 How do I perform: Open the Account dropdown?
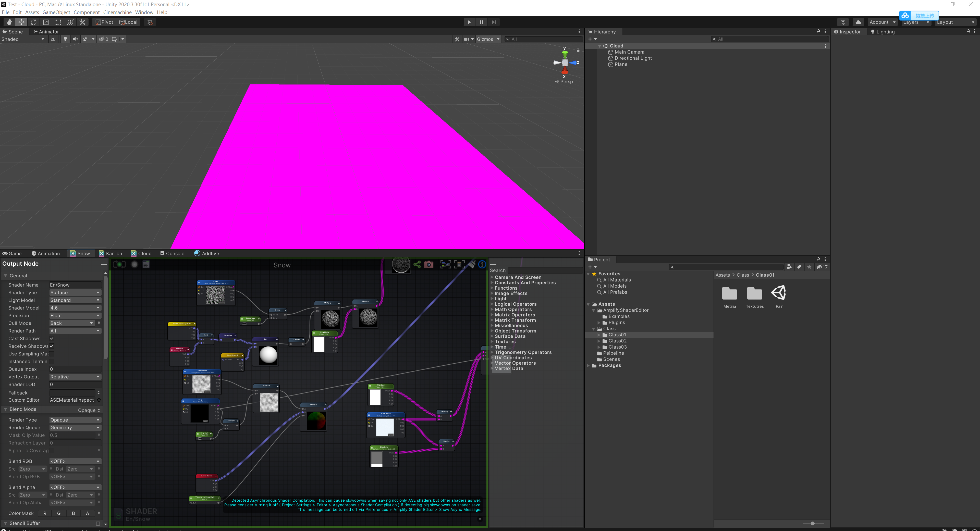[x=882, y=22]
